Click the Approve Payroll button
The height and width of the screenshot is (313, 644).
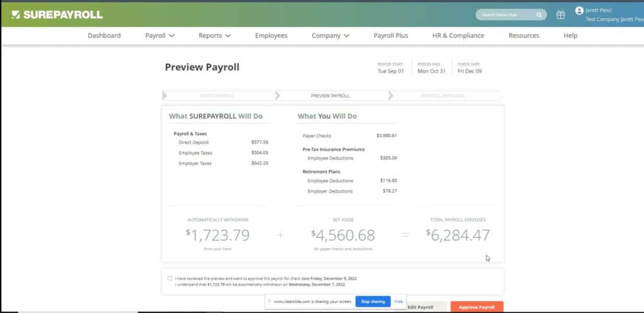tap(477, 307)
